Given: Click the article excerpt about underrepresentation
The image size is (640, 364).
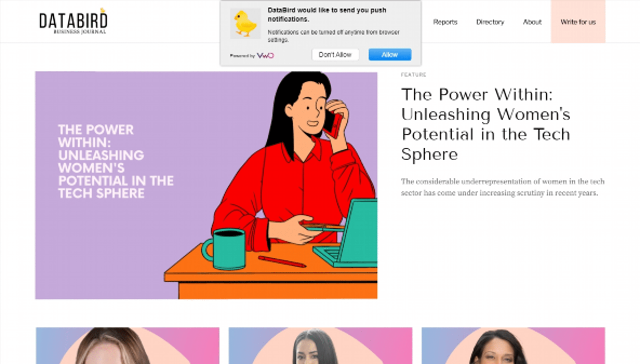Looking at the screenshot, I should 503,187.
